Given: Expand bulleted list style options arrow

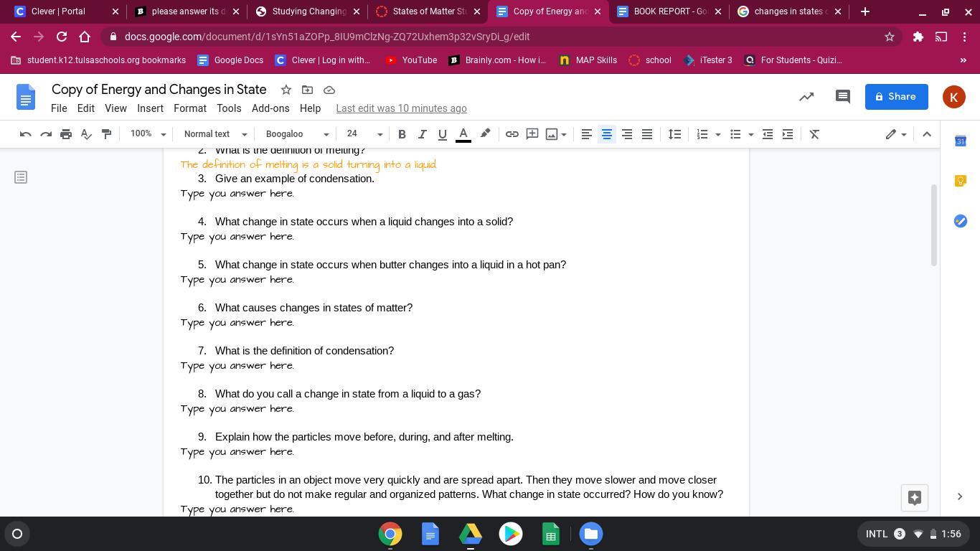Looking at the screenshot, I should 750,134.
